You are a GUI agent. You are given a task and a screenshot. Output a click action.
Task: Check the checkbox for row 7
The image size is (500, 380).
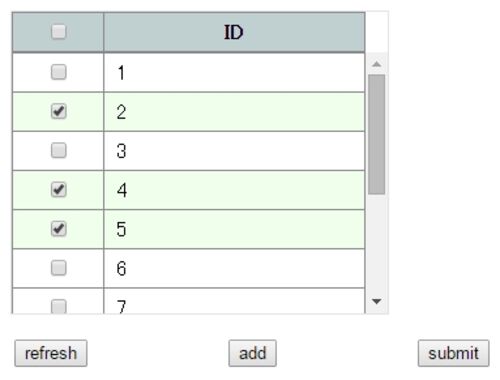(x=59, y=307)
